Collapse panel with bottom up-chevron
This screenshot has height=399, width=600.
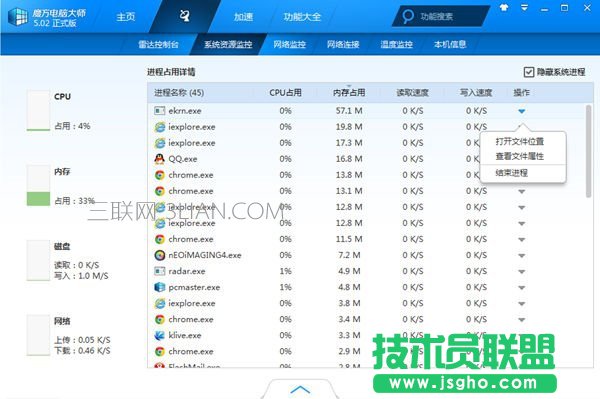click(300, 389)
